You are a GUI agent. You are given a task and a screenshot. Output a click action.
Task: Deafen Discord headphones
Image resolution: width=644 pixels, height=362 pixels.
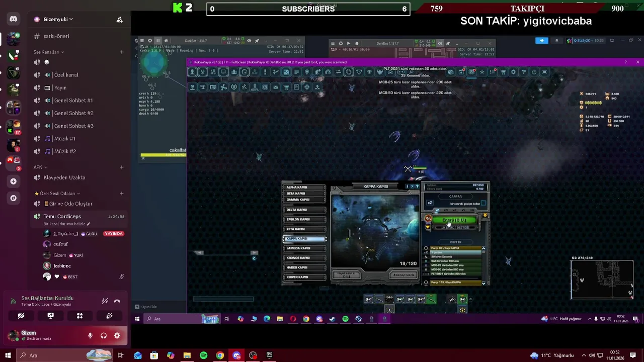pyautogui.click(x=104, y=336)
